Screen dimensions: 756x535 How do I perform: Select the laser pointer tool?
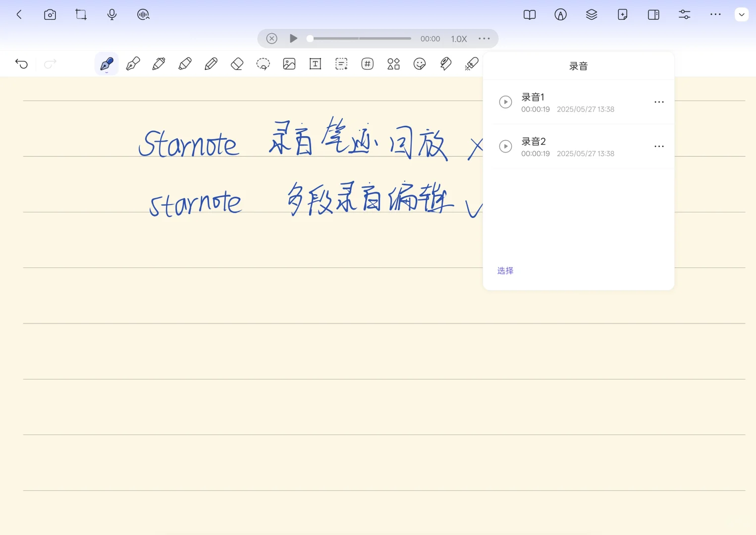point(472,64)
